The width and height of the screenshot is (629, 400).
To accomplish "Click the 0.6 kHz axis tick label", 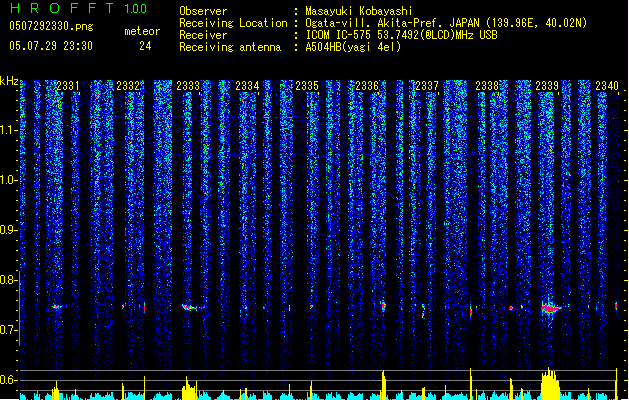I will 8,380.
